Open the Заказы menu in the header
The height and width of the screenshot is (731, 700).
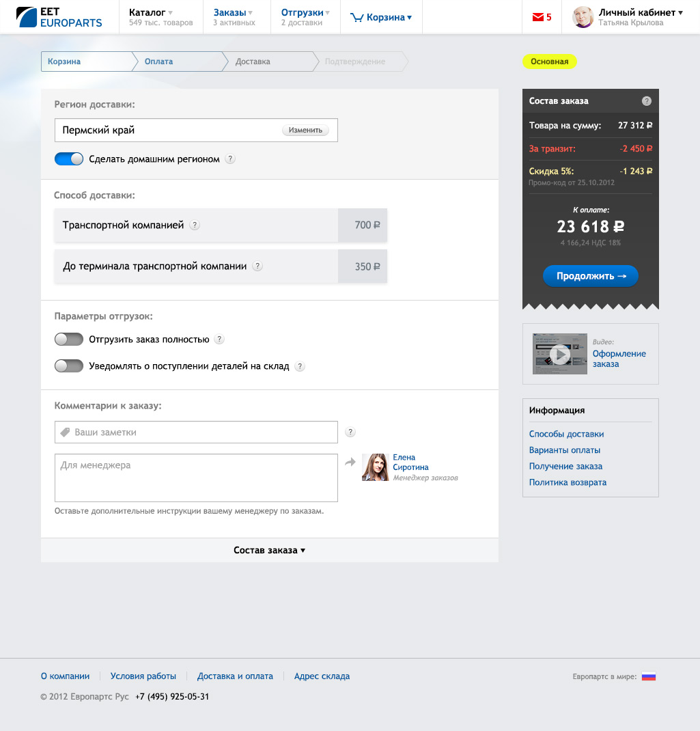pos(233,12)
